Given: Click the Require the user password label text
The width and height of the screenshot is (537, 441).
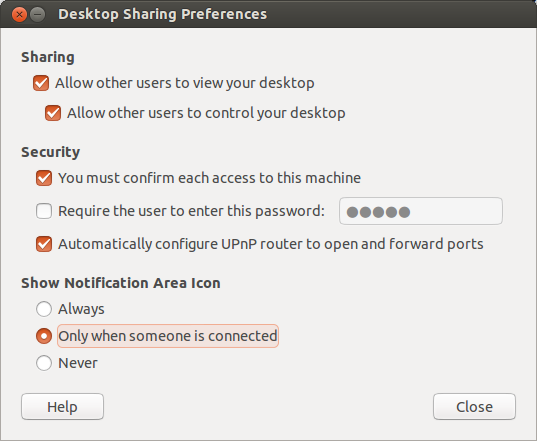Looking at the screenshot, I should click(x=191, y=211).
